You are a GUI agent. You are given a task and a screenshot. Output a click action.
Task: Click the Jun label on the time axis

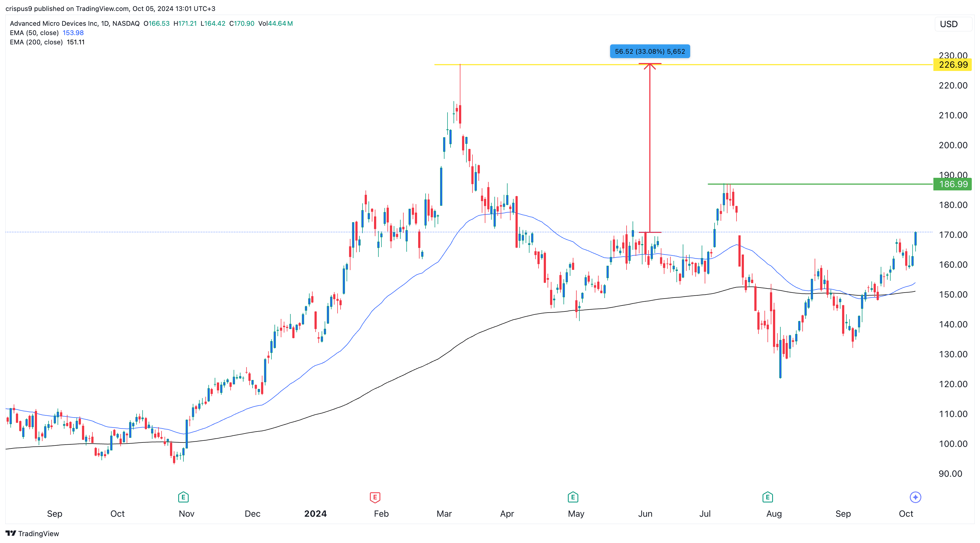645,513
